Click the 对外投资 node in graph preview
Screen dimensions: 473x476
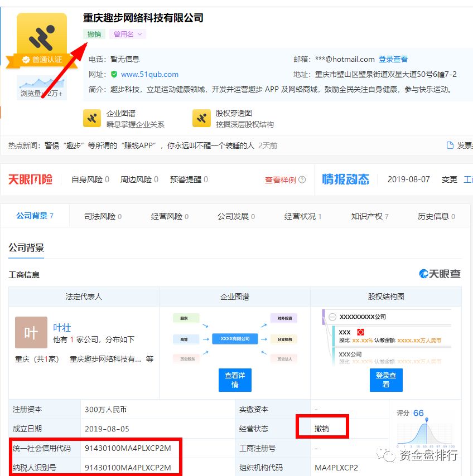pyautogui.click(x=284, y=318)
